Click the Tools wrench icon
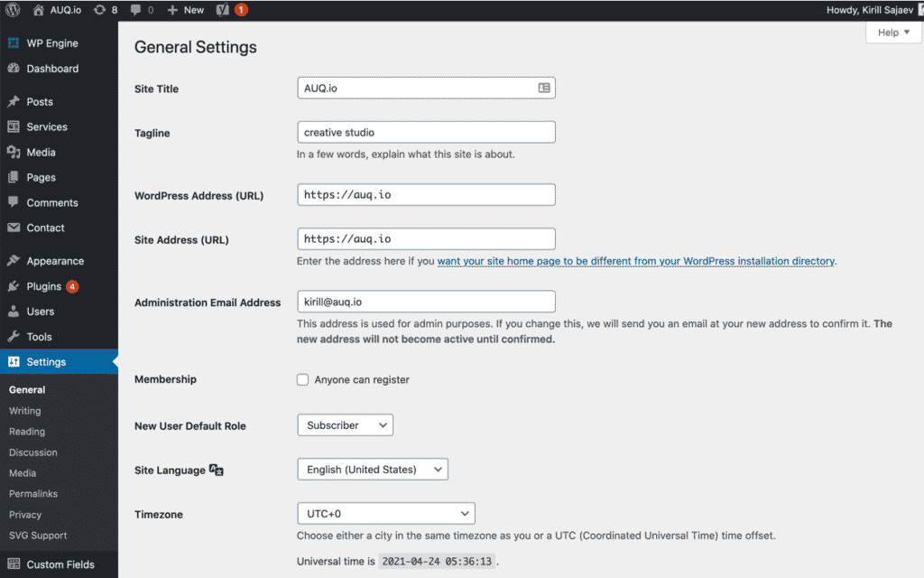 14,337
